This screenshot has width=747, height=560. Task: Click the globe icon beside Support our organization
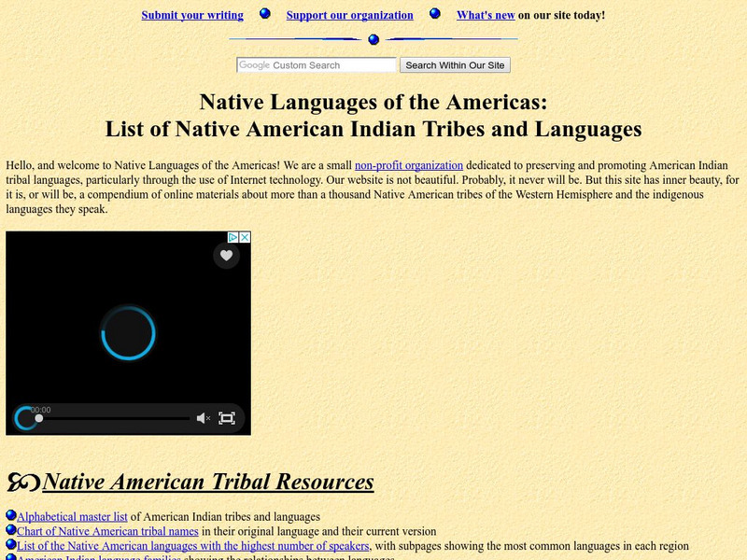(264, 14)
